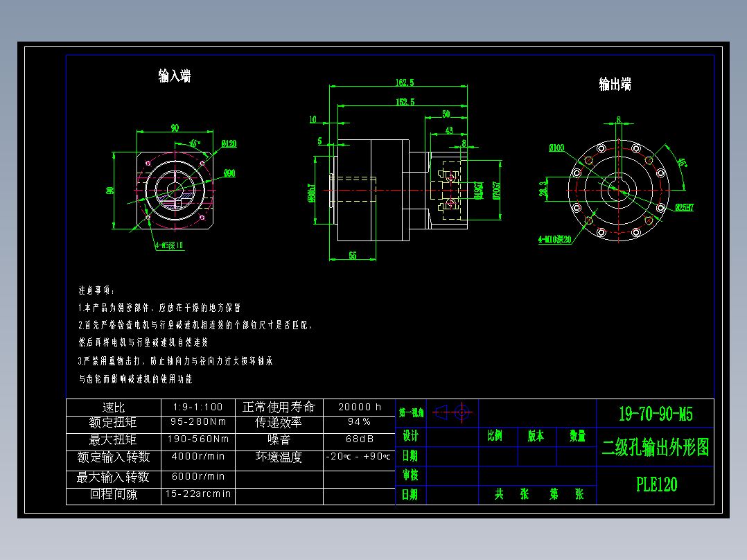This screenshot has width=747, height=560.
Task: Click the 版本 version field
Action: click(x=534, y=437)
